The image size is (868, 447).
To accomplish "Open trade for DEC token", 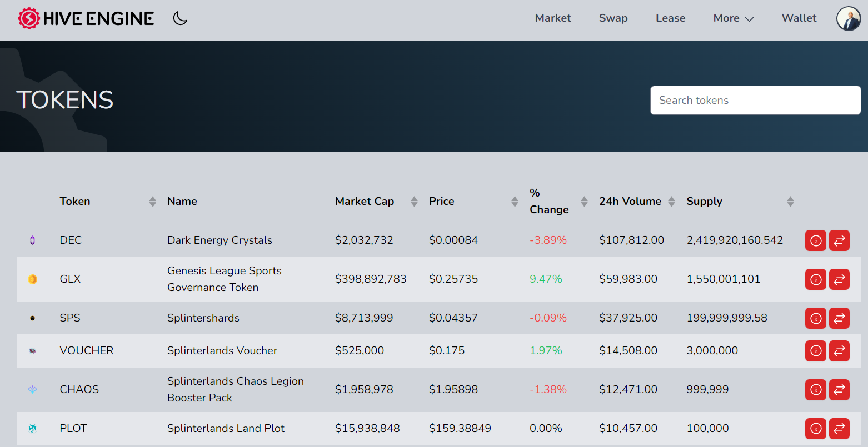I will (839, 240).
